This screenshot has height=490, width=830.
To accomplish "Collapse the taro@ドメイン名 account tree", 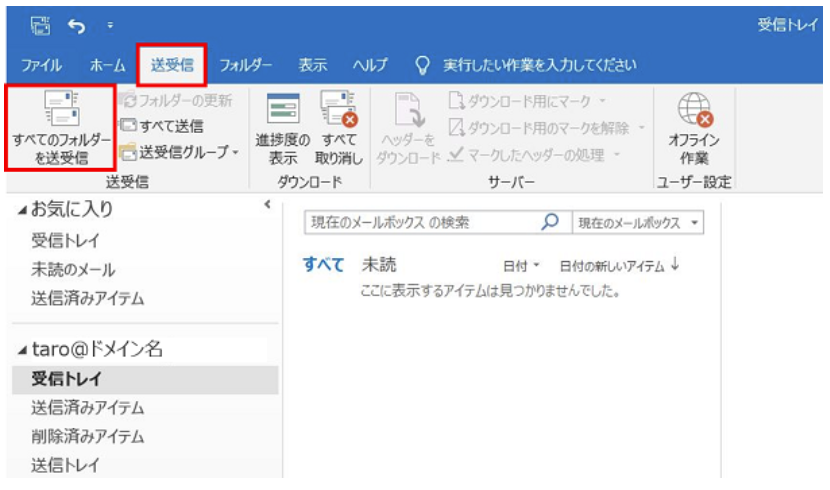I will pos(22,350).
